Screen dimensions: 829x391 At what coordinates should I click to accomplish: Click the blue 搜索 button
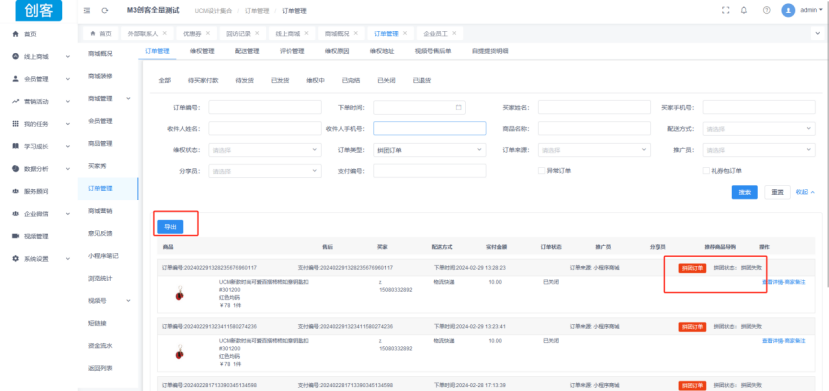pyautogui.click(x=744, y=192)
